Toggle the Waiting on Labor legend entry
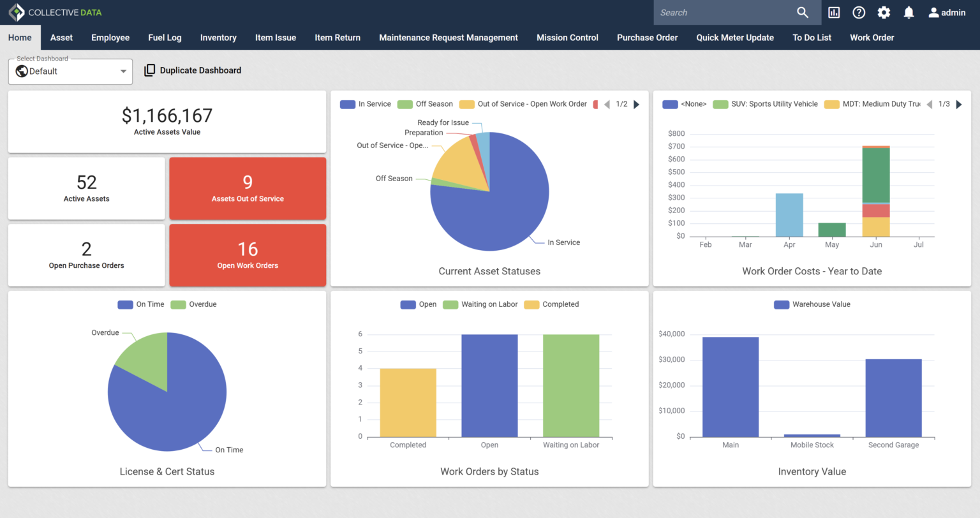Viewport: 980px width, 518px height. click(481, 304)
